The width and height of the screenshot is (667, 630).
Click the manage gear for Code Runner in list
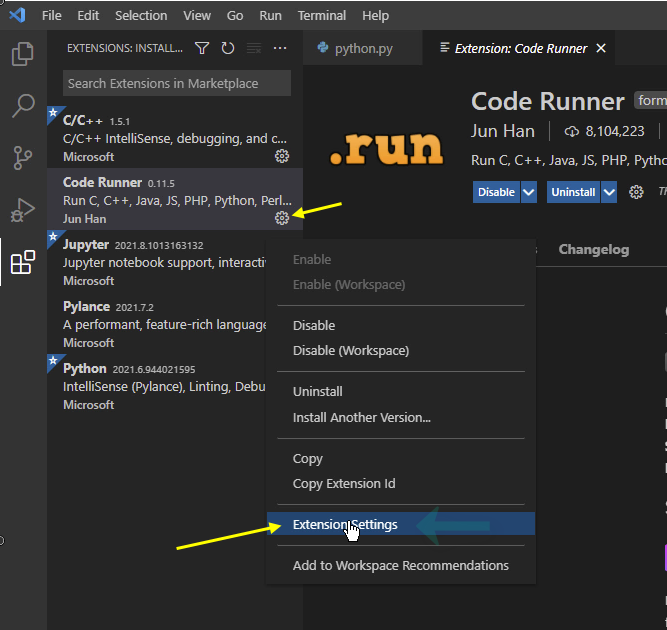point(282,218)
